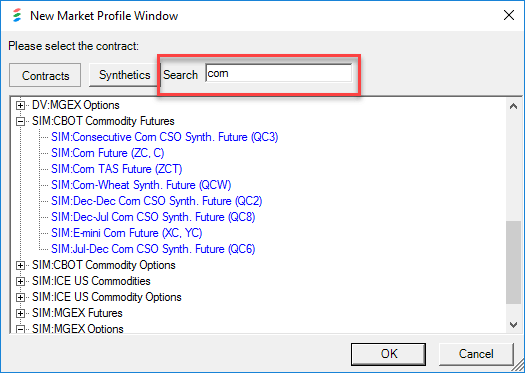Click the scrollbar up arrow

pyautogui.click(x=513, y=106)
